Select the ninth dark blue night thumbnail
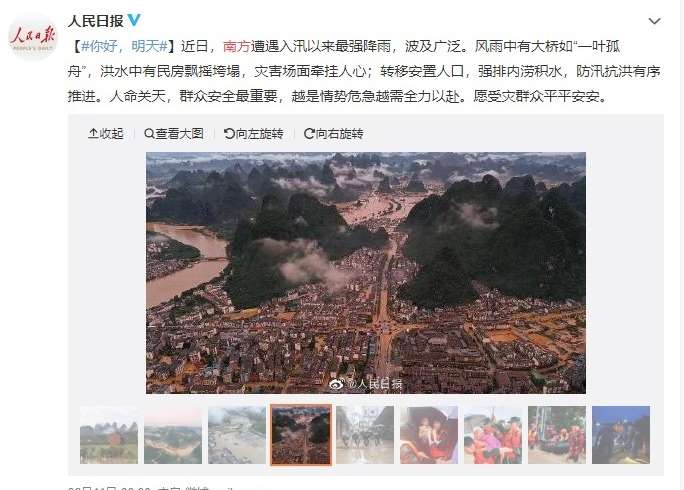 tap(621, 435)
